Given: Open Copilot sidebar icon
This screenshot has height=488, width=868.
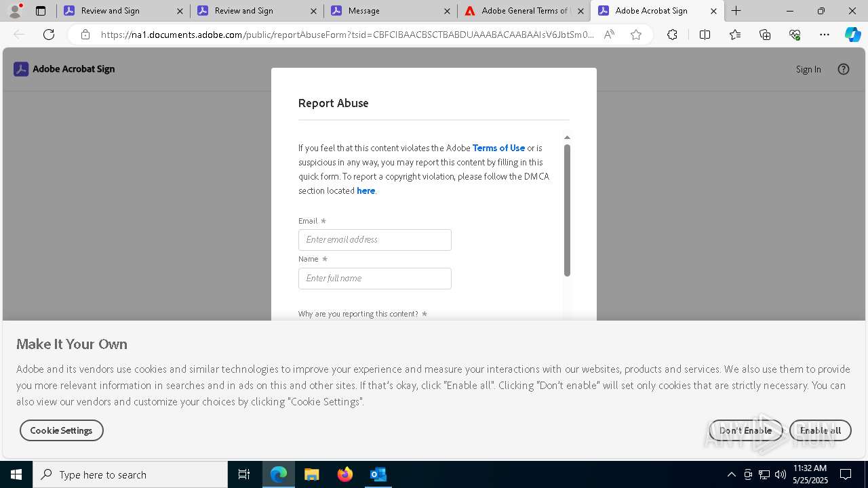Looking at the screenshot, I should tap(853, 35).
